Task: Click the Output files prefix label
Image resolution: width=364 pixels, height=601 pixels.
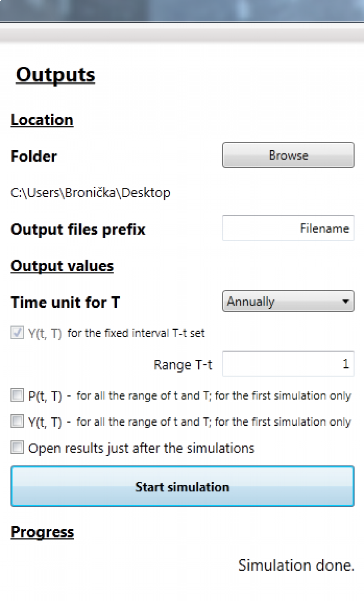Action: 78,230
